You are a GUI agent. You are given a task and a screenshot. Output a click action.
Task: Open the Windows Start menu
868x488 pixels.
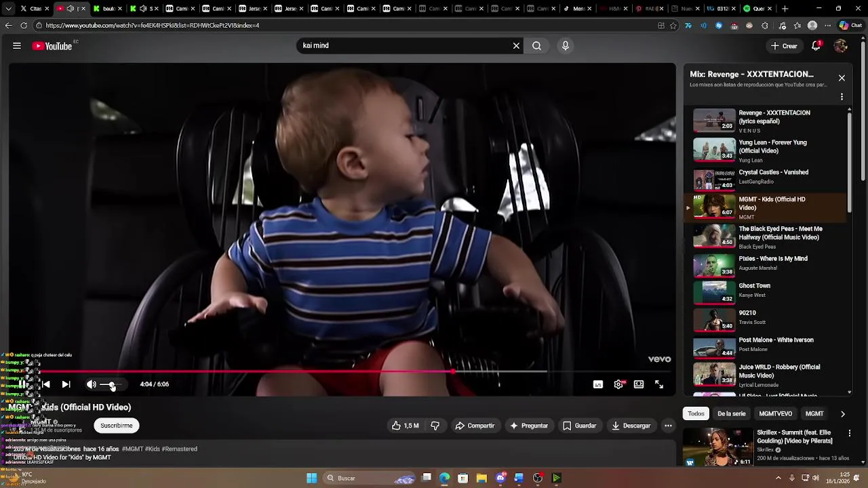(311, 478)
